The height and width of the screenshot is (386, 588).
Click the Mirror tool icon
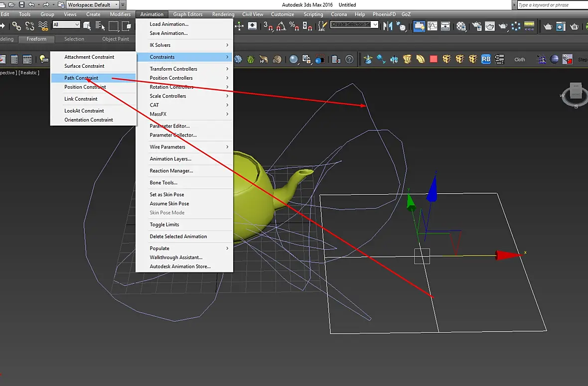(x=388, y=26)
